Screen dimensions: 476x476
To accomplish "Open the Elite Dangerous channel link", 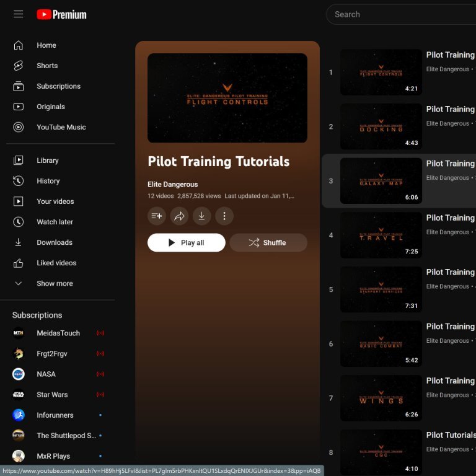I will click(x=172, y=184).
